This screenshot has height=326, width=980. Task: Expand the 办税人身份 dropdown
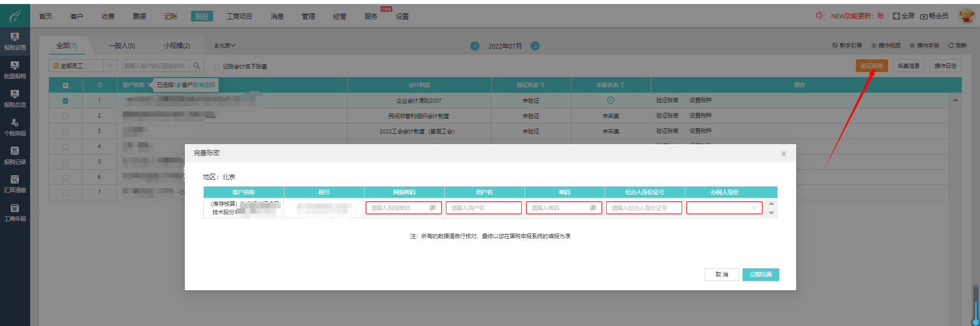(x=724, y=208)
